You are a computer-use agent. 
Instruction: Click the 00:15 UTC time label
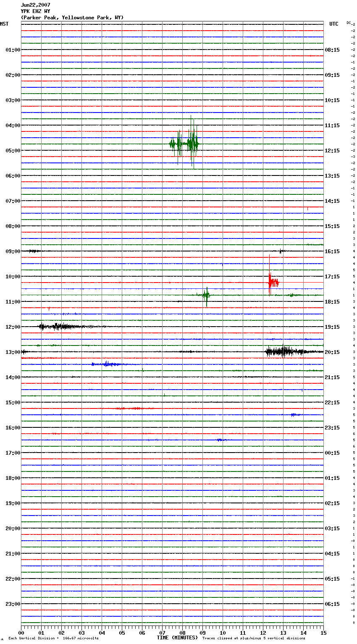pyautogui.click(x=332, y=453)
